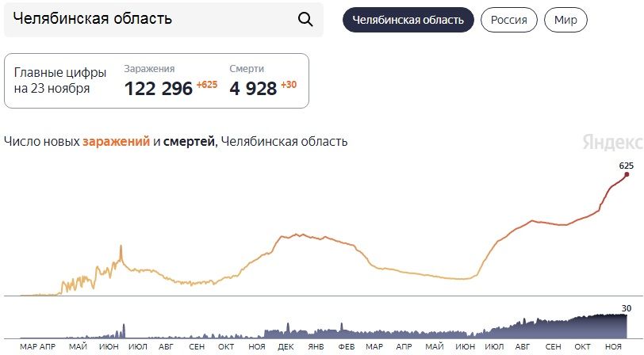The height and width of the screenshot is (355, 644).
Task: Click the "Главные цифры на 23 ноября" label
Action: click(52, 80)
